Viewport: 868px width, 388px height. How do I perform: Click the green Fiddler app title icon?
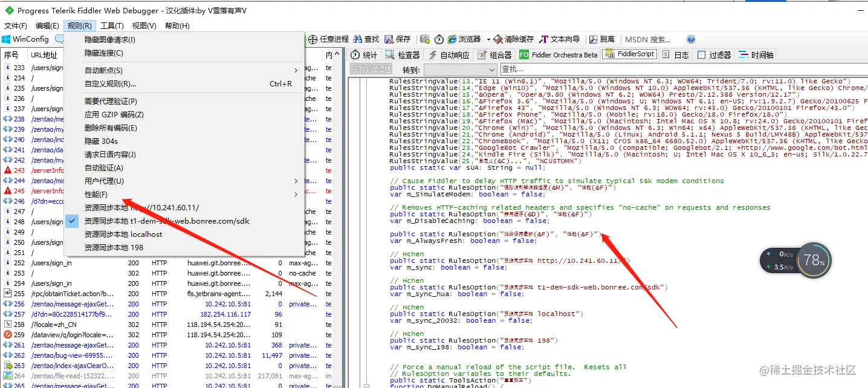tap(9, 10)
